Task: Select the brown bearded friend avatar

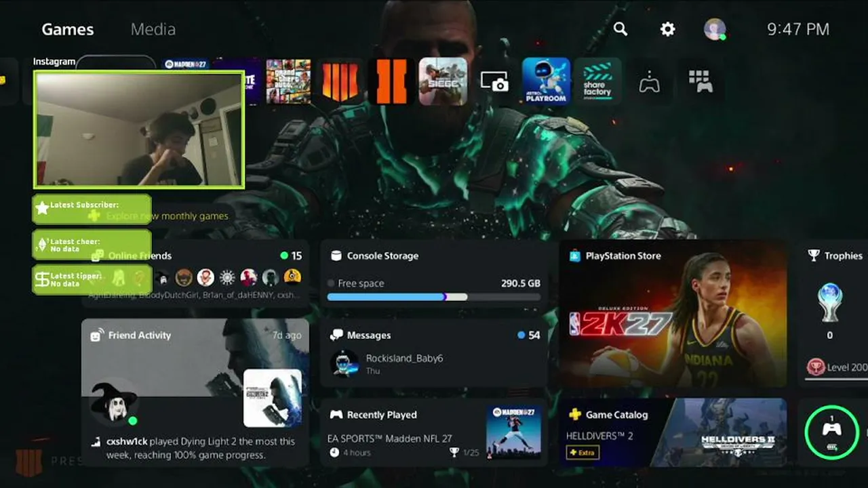Action: tap(184, 277)
